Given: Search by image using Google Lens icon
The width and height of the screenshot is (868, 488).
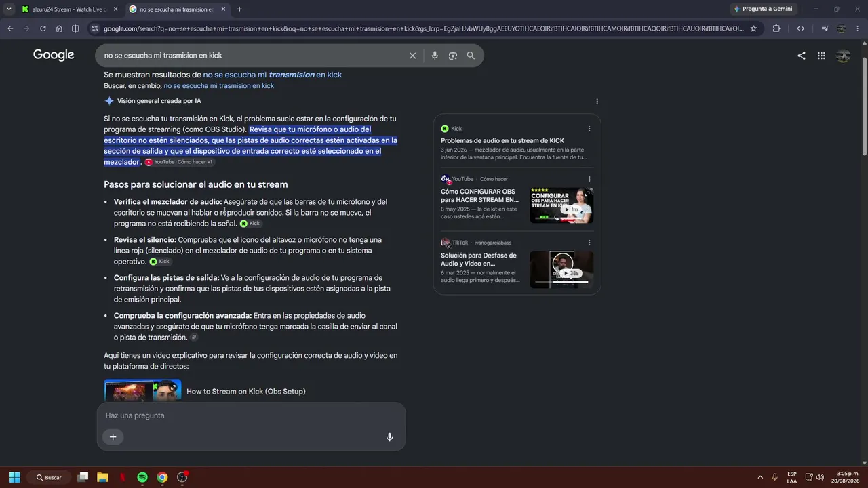Looking at the screenshot, I should (453, 56).
